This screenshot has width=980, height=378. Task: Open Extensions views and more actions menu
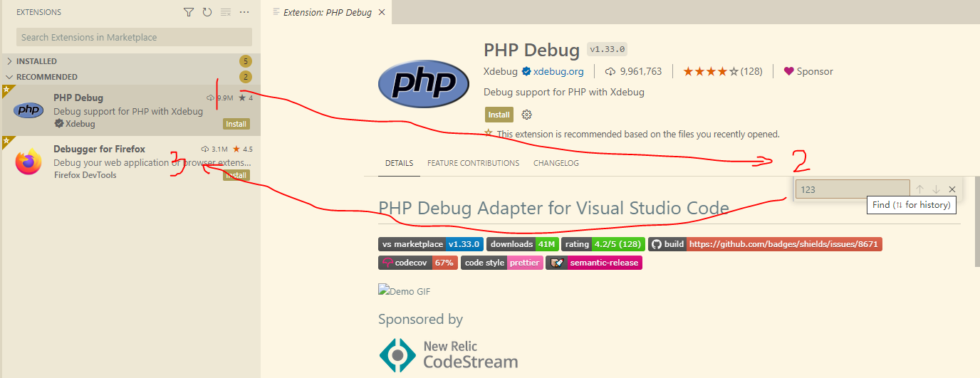pyautogui.click(x=245, y=12)
